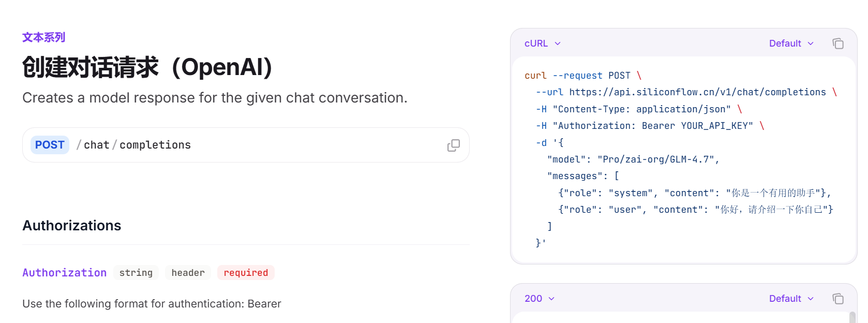Click the 文本系列 breadcrumb link

pos(44,37)
